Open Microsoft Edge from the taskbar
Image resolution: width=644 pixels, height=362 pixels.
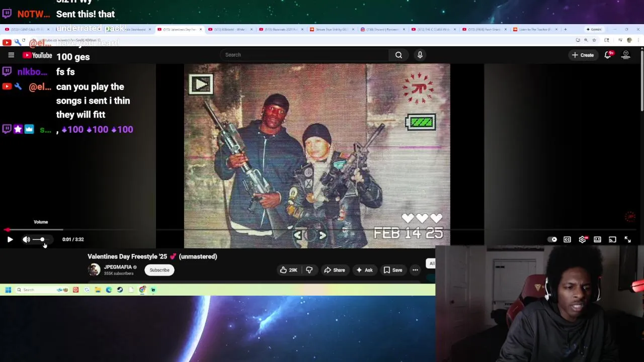(109, 290)
